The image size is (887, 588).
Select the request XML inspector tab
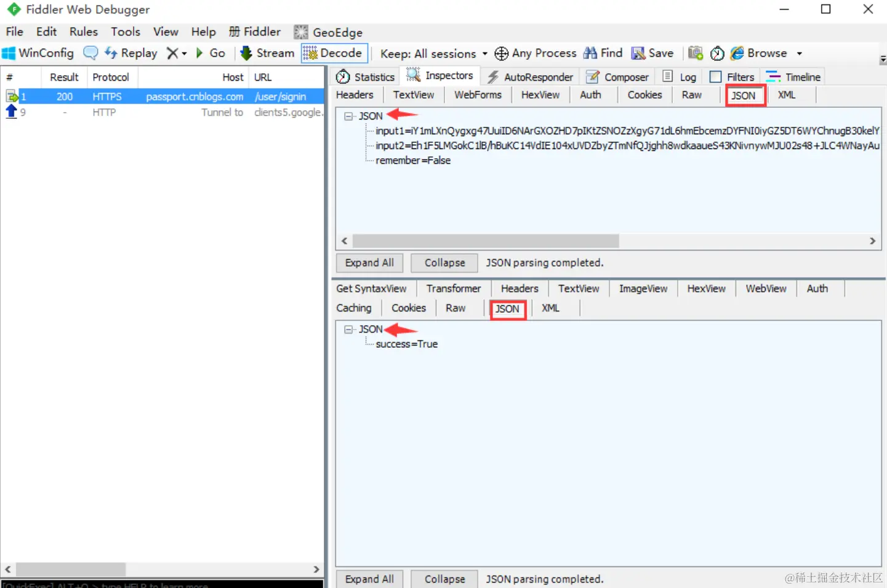point(787,95)
